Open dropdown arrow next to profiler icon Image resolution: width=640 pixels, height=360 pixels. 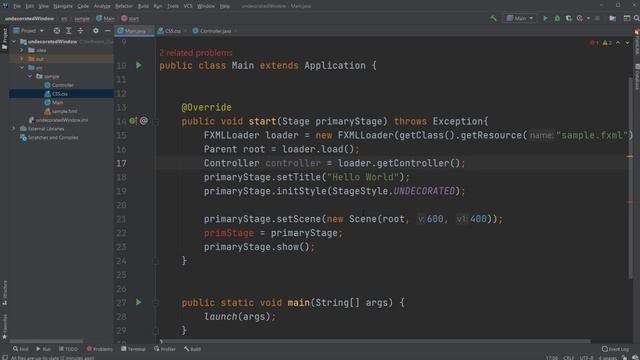click(x=588, y=18)
